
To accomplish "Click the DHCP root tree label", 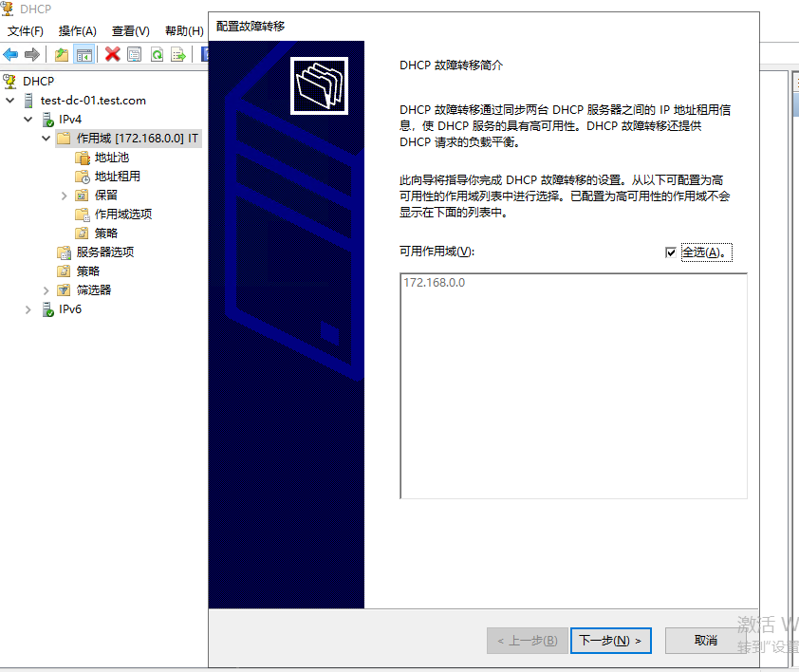I will [39, 81].
